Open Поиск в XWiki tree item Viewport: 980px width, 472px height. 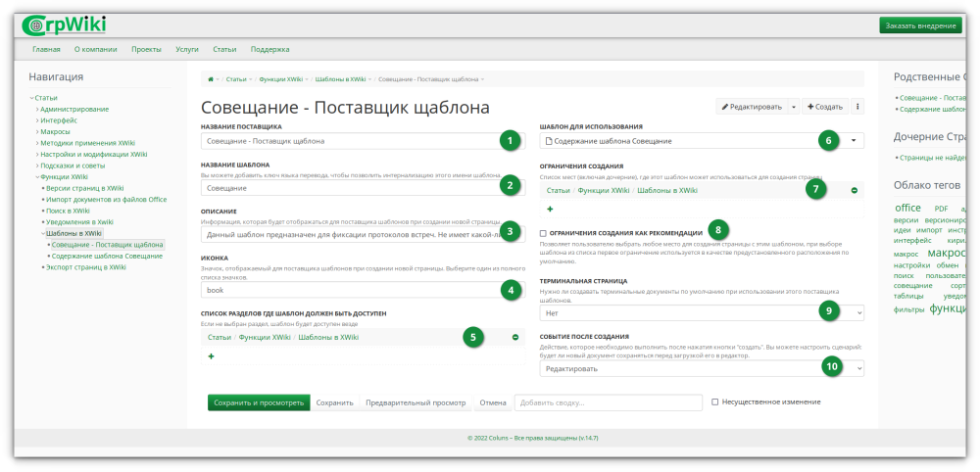[x=68, y=211]
